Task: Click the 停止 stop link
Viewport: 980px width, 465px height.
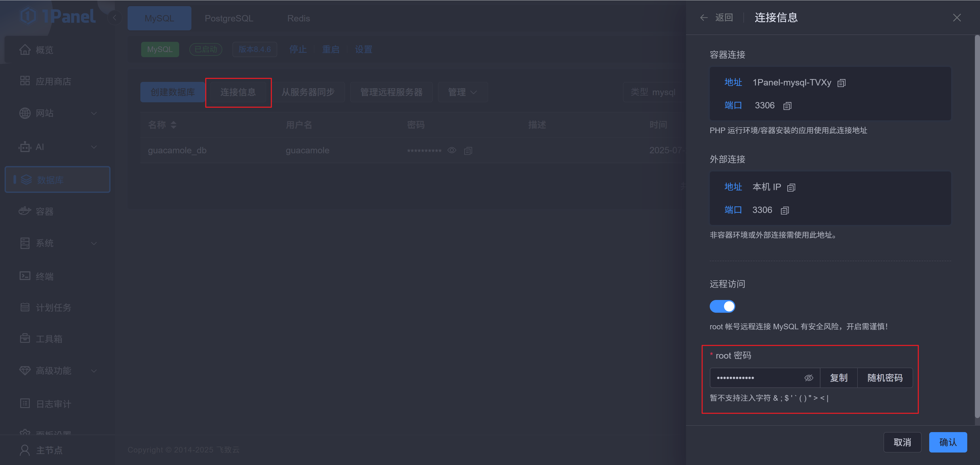Action: tap(298, 49)
